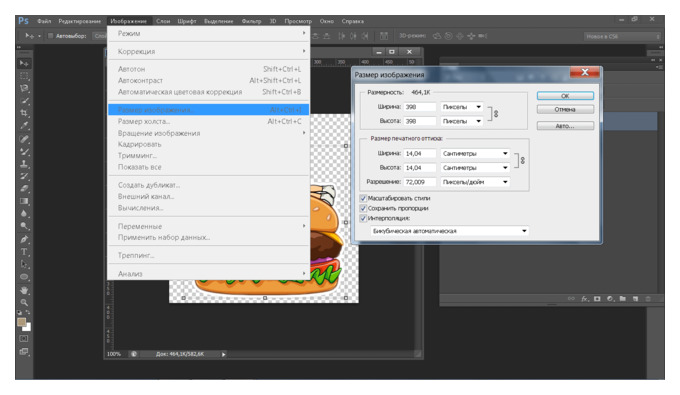
Task: Open pixel height units dropdown
Action: point(462,121)
